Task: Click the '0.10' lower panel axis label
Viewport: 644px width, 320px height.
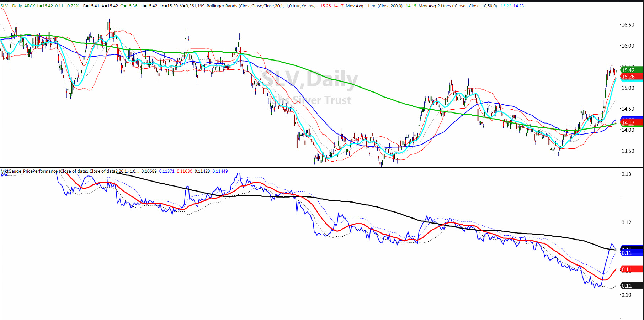Action: [x=626, y=295]
